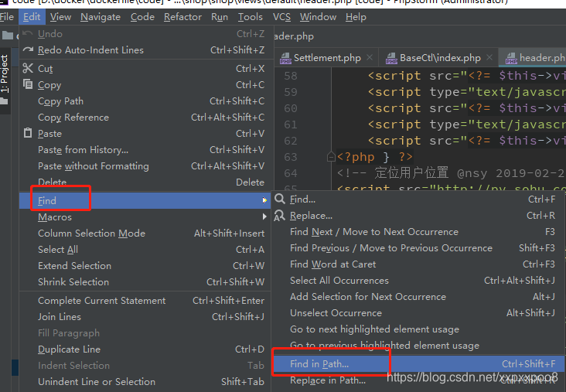Choose Paste without Formatting
566x392 pixels.
(x=145, y=166)
